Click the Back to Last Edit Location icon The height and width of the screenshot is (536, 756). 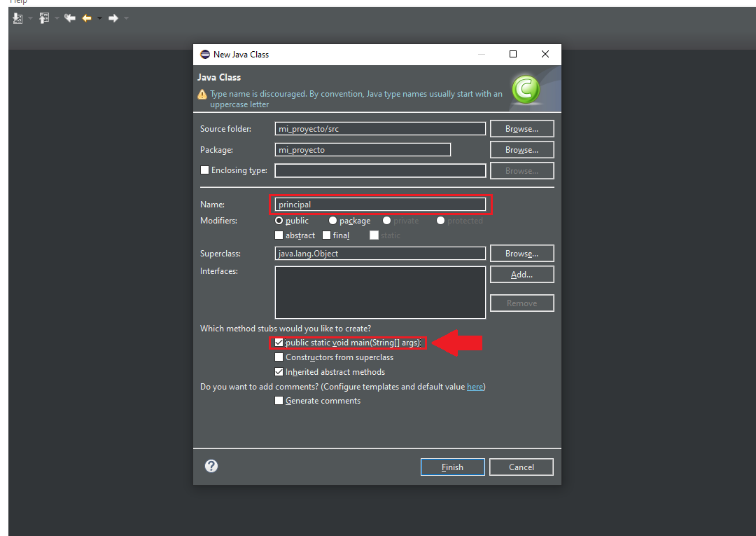coord(69,18)
